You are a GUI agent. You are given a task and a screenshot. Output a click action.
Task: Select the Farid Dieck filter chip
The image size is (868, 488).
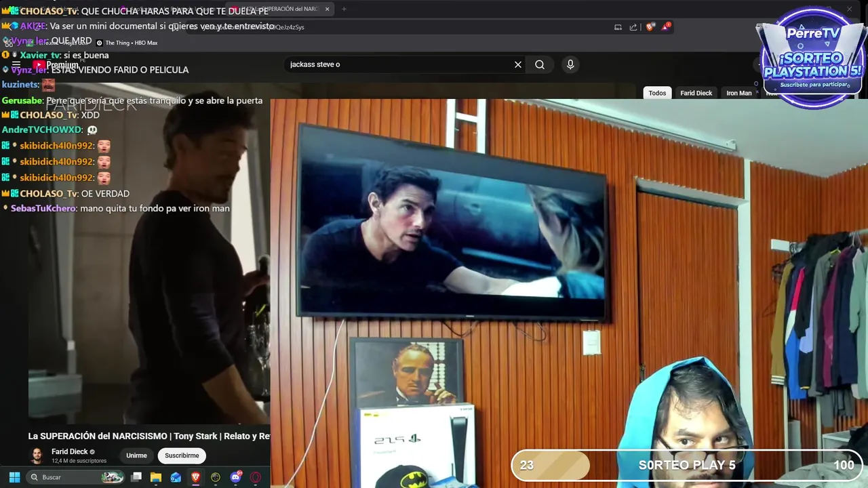tap(696, 93)
